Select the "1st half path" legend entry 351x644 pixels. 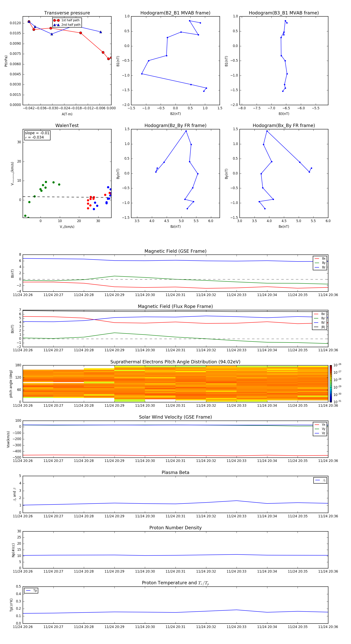pos(66,20)
